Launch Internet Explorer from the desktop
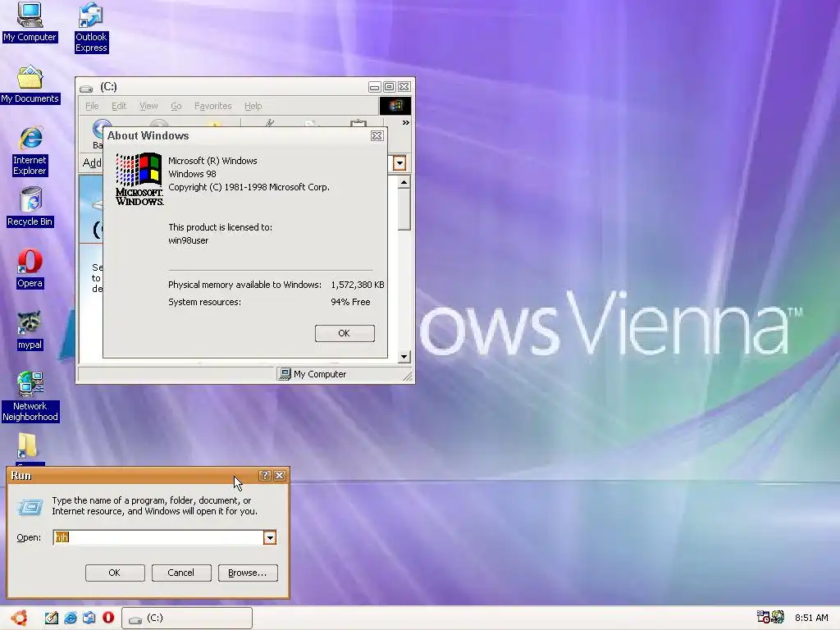Image resolution: width=840 pixels, height=630 pixels. coord(30,151)
